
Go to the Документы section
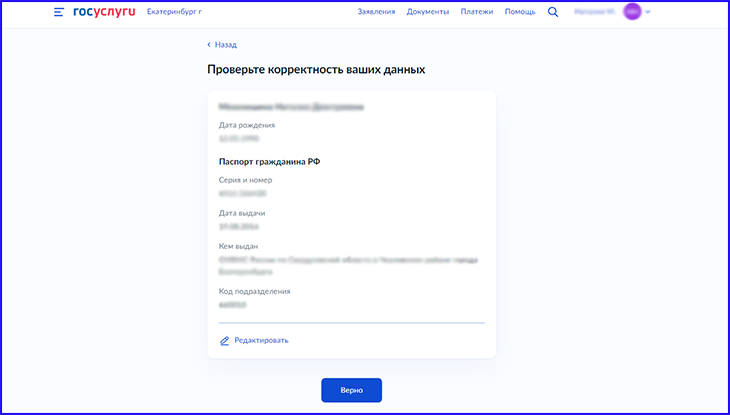[x=427, y=12]
